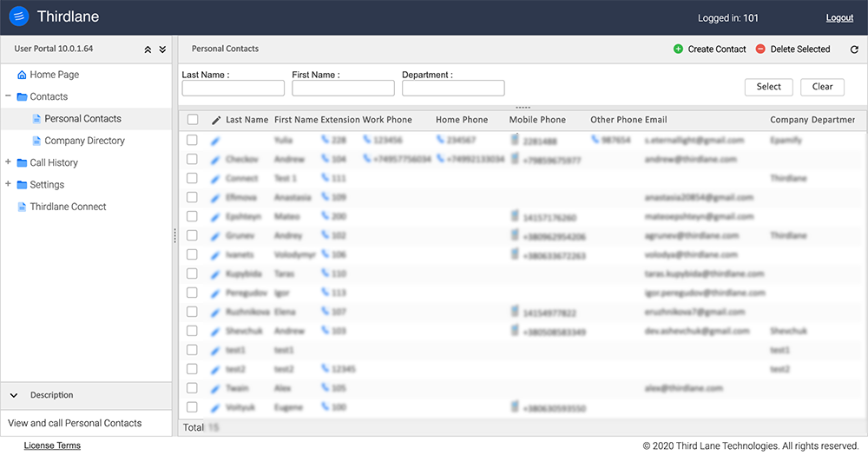Edit the Connect contact with pencil icon
The image size is (868, 455).
tap(215, 179)
